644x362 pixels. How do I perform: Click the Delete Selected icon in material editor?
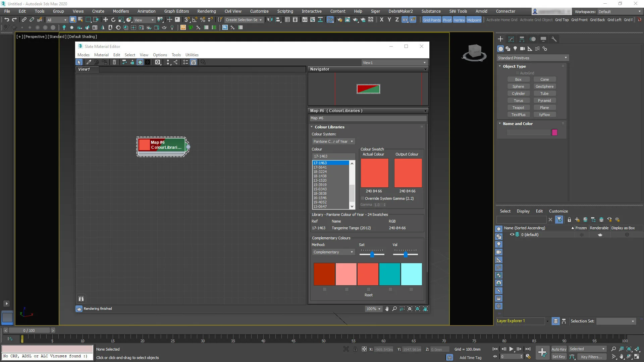(x=114, y=62)
